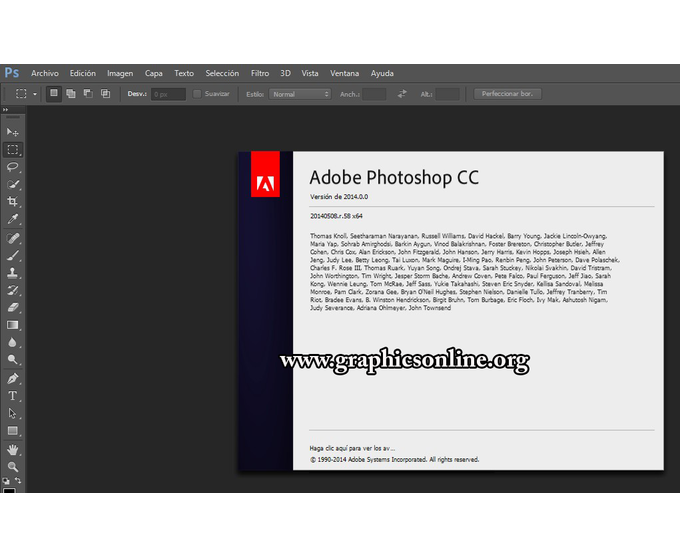The width and height of the screenshot is (680, 556).
Task: Enable Add to selection mode
Action: point(71,94)
